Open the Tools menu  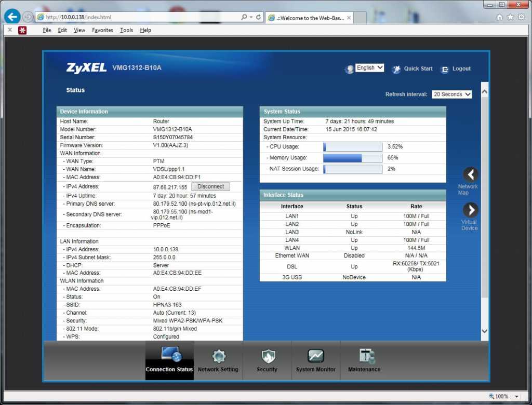126,30
